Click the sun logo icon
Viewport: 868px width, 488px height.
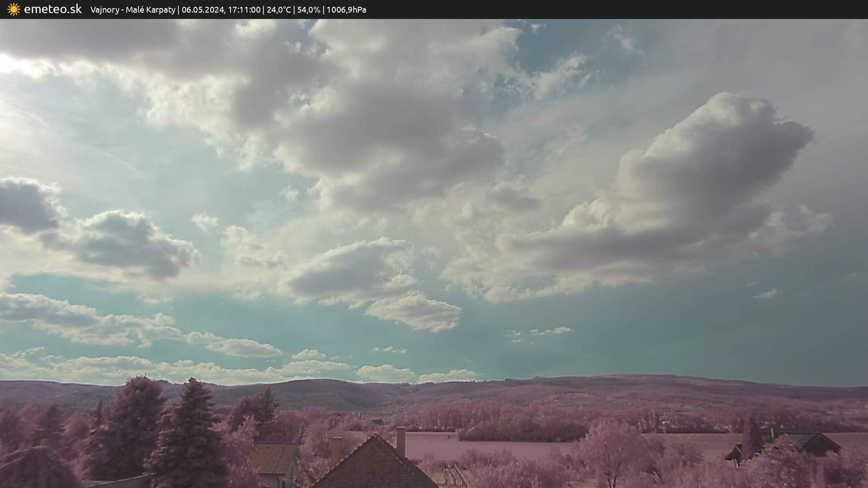[14, 9]
